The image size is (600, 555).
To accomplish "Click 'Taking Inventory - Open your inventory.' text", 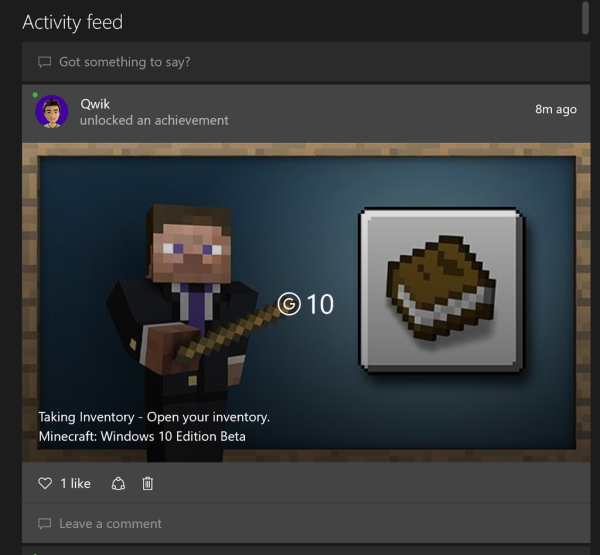I will pyautogui.click(x=154, y=417).
